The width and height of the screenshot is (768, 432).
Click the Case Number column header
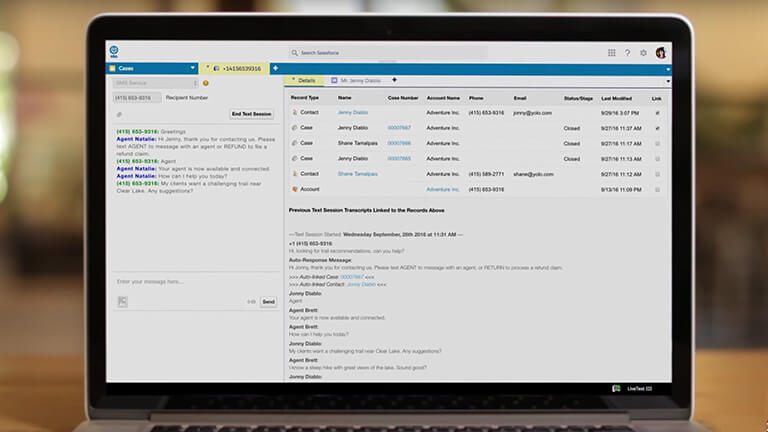coord(403,98)
